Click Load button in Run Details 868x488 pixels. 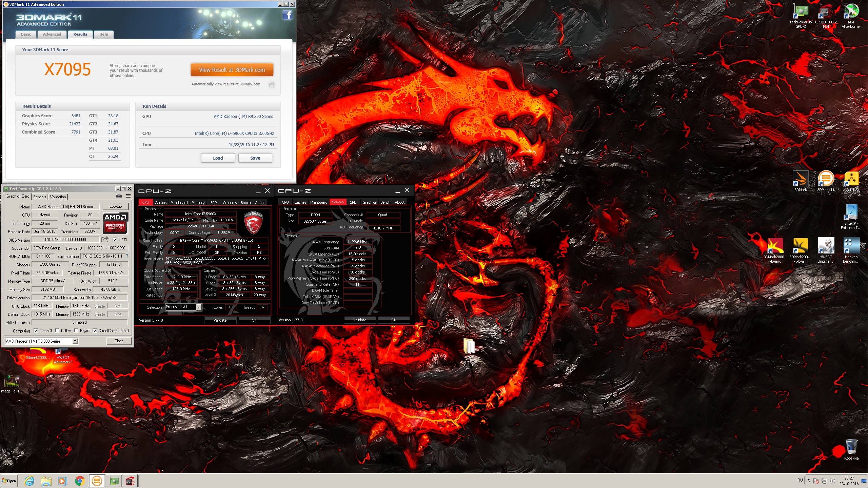point(218,158)
